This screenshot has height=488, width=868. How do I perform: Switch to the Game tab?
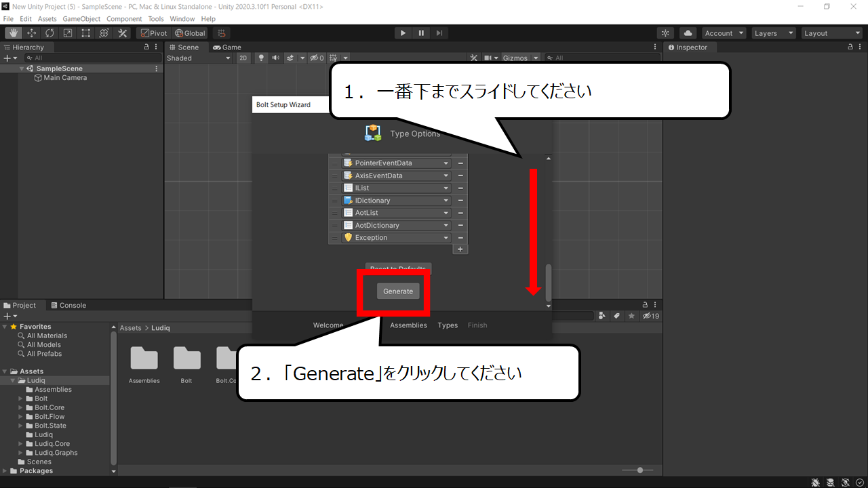click(227, 47)
